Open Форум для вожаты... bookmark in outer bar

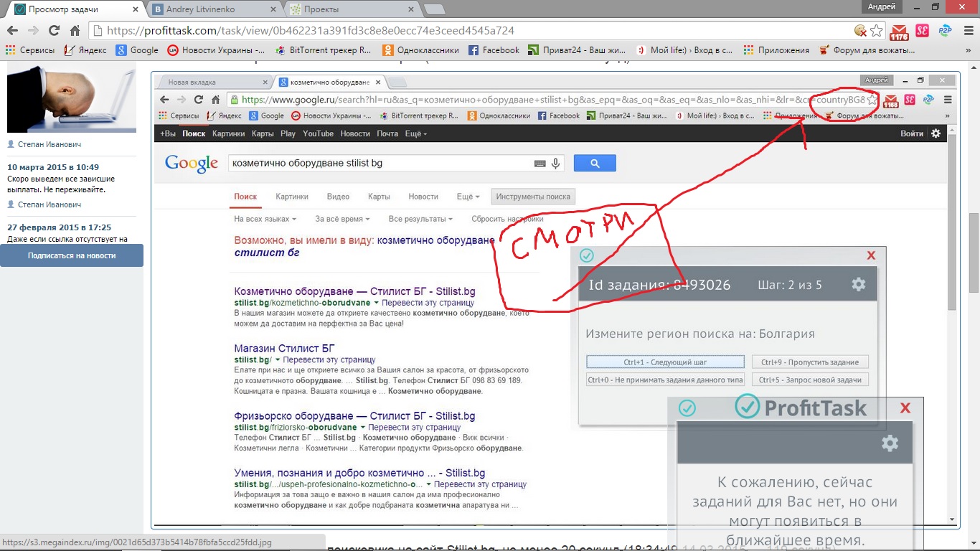[x=867, y=50]
